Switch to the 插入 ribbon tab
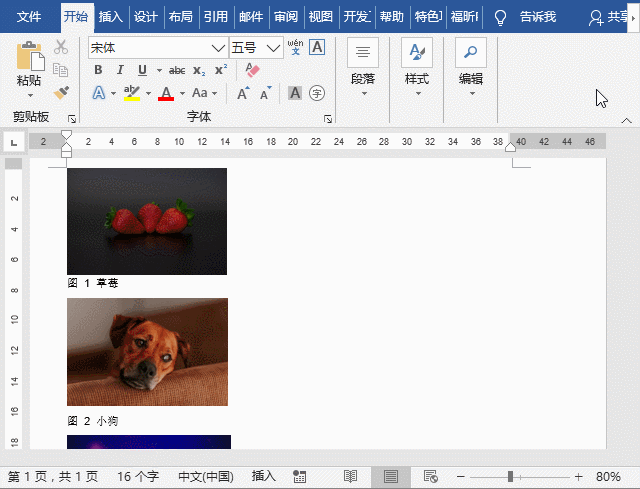640x489 pixels. (111, 17)
